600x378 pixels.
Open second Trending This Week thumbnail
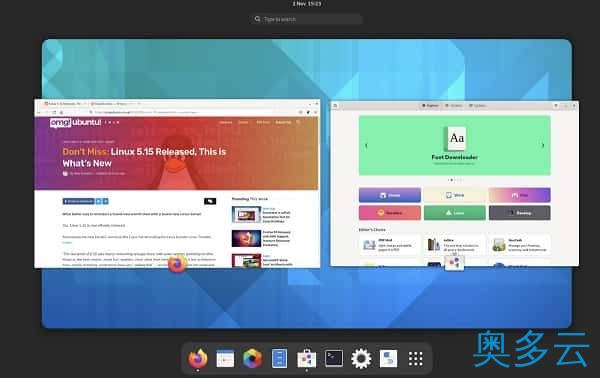246,238
